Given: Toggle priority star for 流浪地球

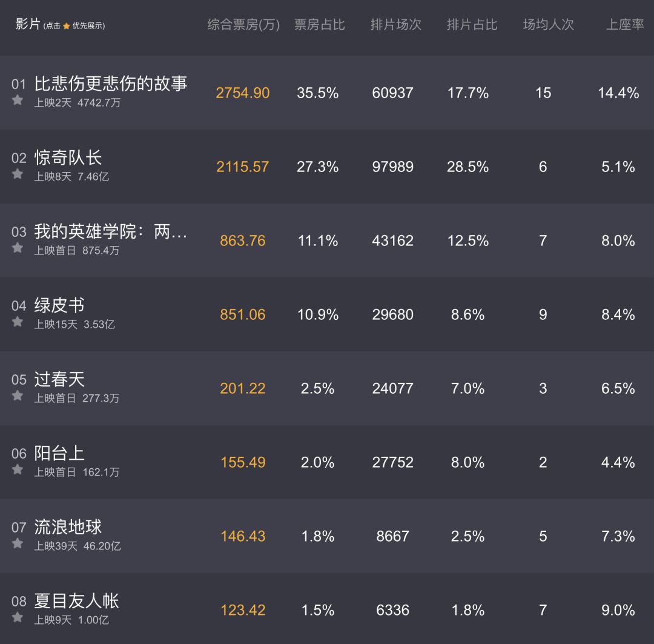Looking at the screenshot, I should coord(18,543).
